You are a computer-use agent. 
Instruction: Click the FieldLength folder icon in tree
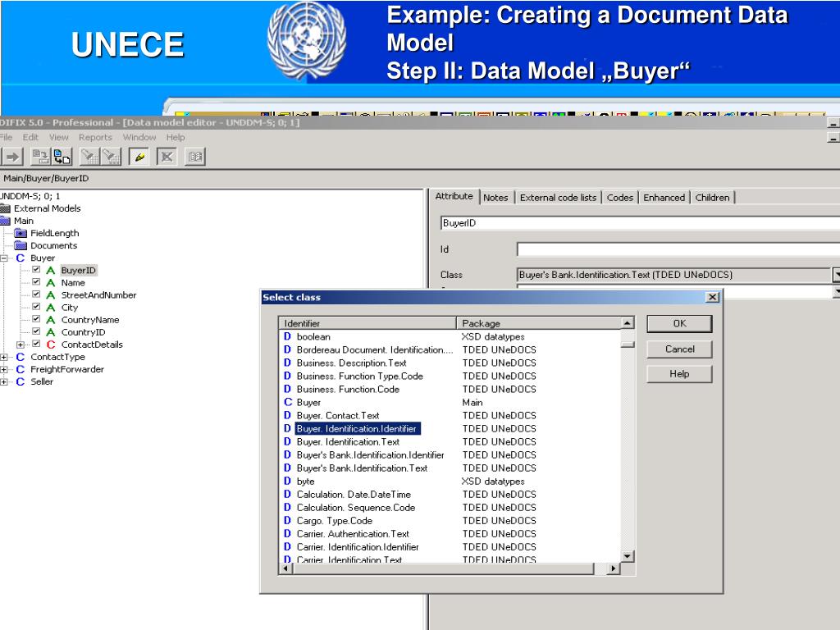21,233
